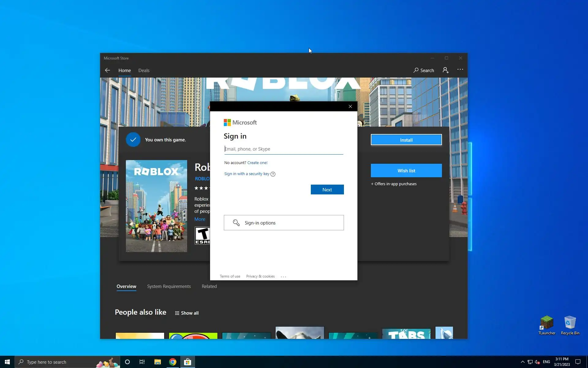Screen dimensions: 588x368
Task: Switch to the Deals tab
Action: coord(144,71)
